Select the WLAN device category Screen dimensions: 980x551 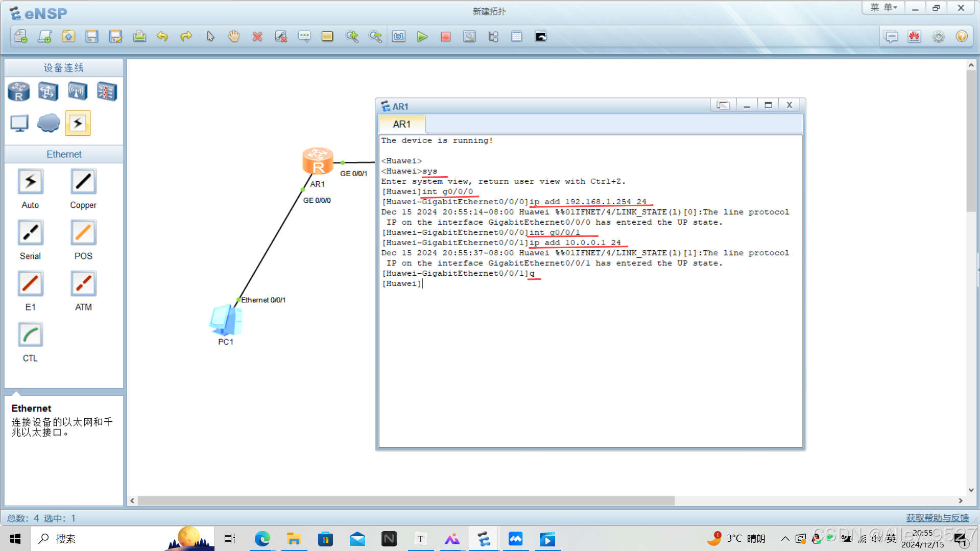pos(78,92)
